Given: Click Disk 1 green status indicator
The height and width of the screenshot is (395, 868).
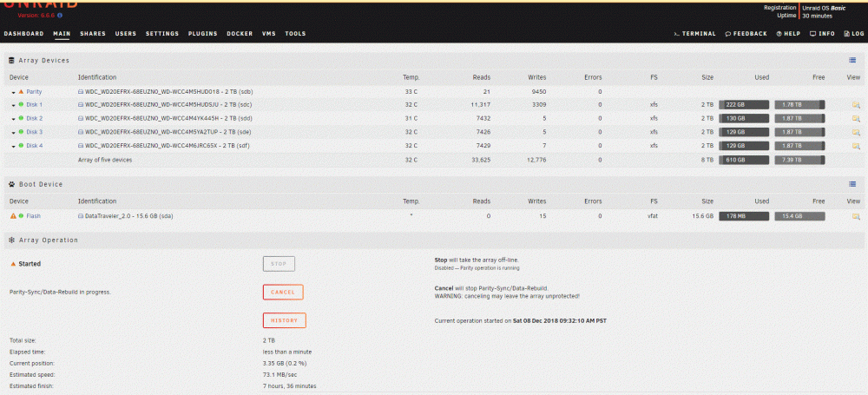Looking at the screenshot, I should (x=21, y=104).
